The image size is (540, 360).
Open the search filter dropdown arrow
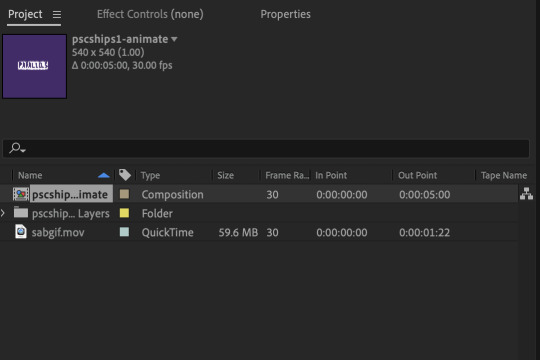click(23, 151)
